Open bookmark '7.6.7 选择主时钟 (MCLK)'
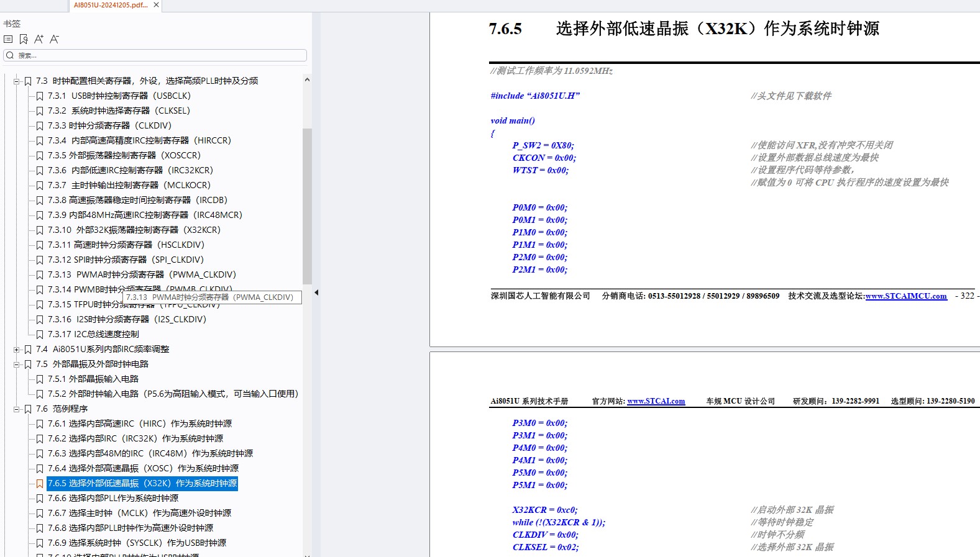This screenshot has width=980, height=557. (139, 513)
